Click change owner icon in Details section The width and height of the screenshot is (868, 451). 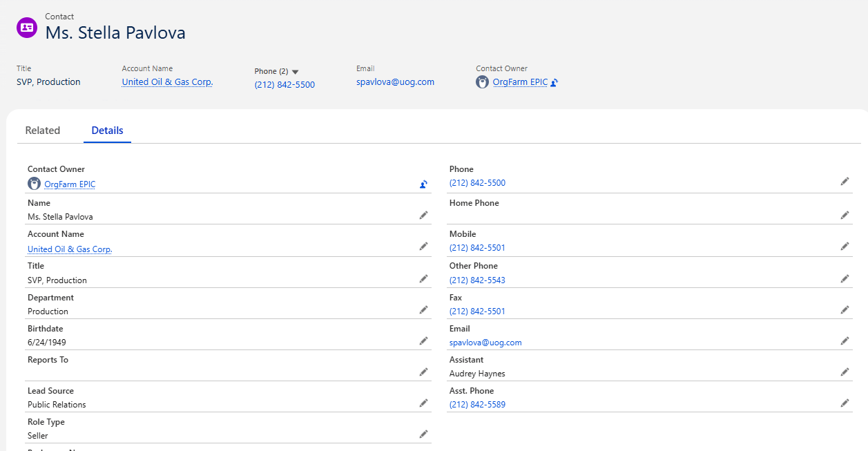423,184
